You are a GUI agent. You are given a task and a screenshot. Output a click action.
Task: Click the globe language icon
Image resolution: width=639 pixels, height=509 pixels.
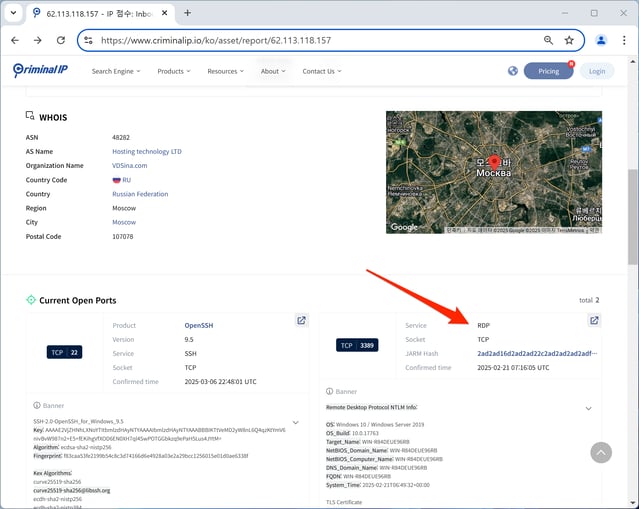tap(513, 71)
